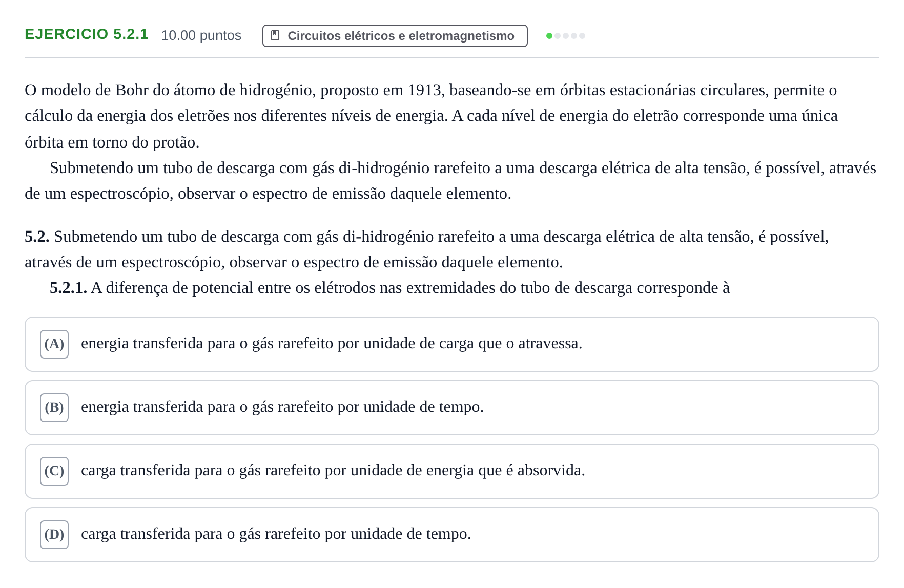The height and width of the screenshot is (588, 904).
Task: Click the EJERCICIO 5.2.1 heading
Action: pos(87,34)
